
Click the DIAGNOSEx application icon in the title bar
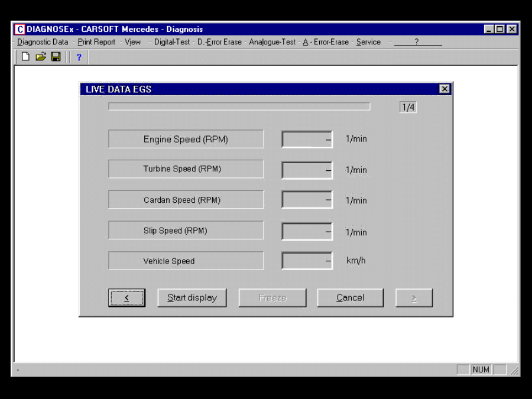(19, 29)
